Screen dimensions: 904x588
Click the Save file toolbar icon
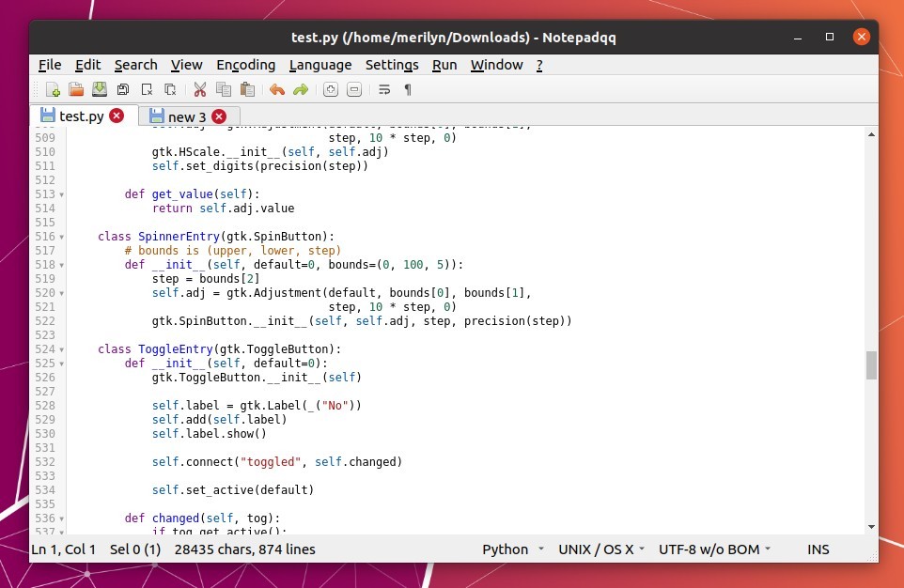pyautogui.click(x=100, y=90)
